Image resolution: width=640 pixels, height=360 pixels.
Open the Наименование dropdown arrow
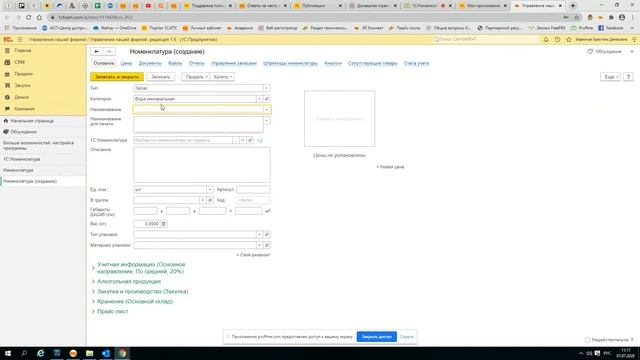pos(267,109)
